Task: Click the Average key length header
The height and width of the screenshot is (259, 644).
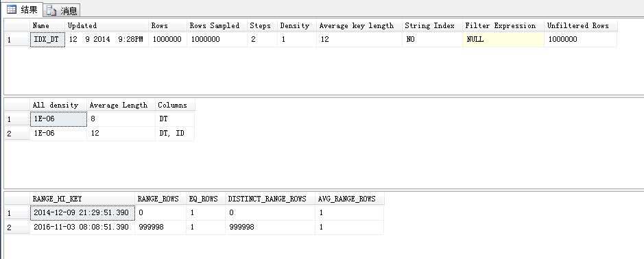Action: click(x=359, y=25)
